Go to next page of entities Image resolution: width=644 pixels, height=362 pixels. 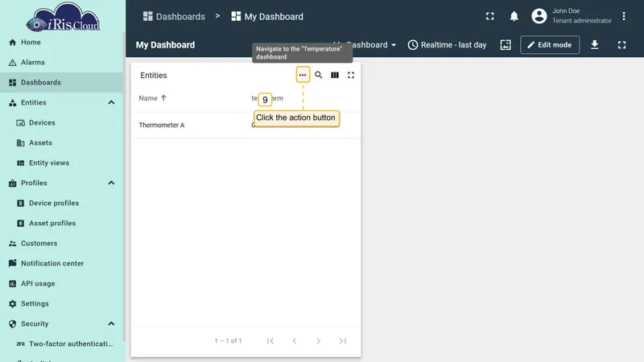point(318,340)
